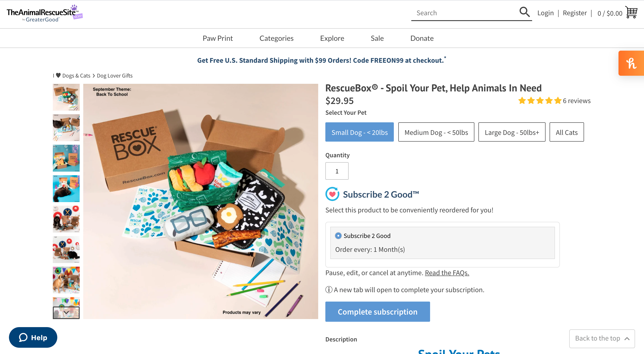Select the Subscribe 2 Good radio button
This screenshot has height=354, width=644.
pos(338,235)
